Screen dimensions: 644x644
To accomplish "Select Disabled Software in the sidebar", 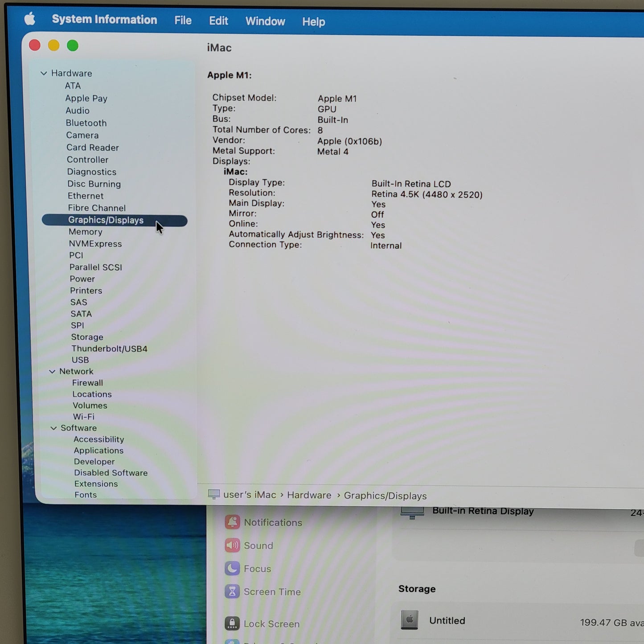I will (x=111, y=473).
